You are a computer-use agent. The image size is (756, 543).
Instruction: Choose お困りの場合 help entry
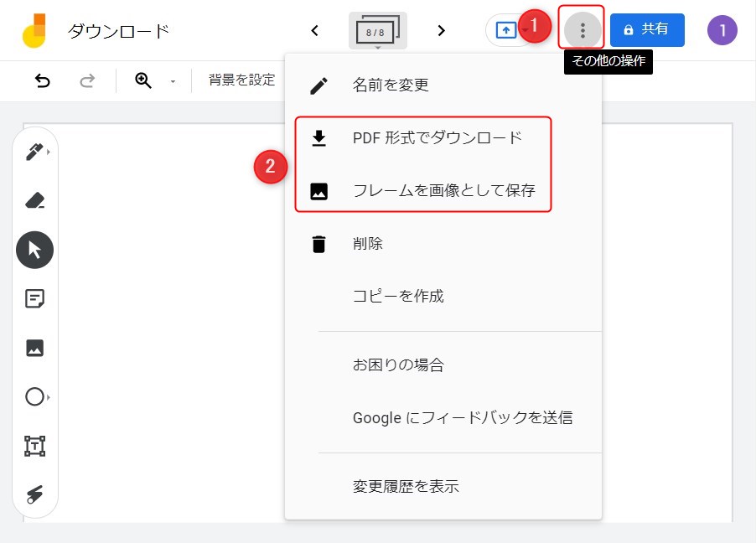(x=443, y=365)
